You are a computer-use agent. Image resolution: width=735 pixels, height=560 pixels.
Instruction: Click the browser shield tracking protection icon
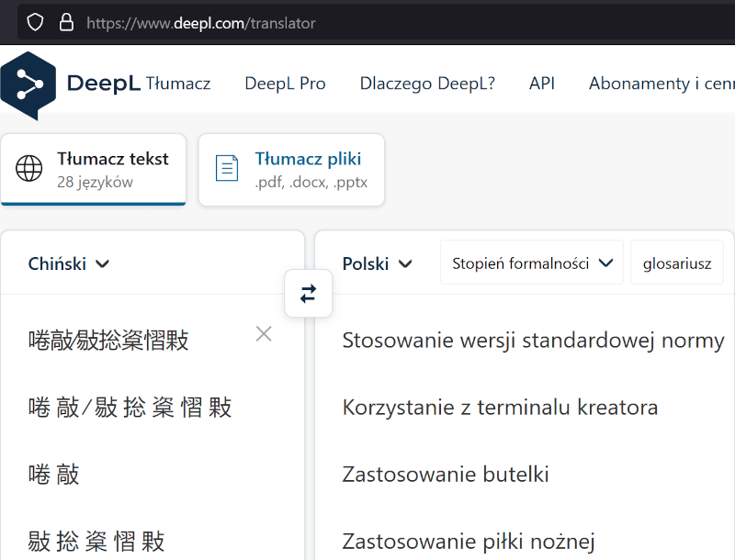pos(35,23)
